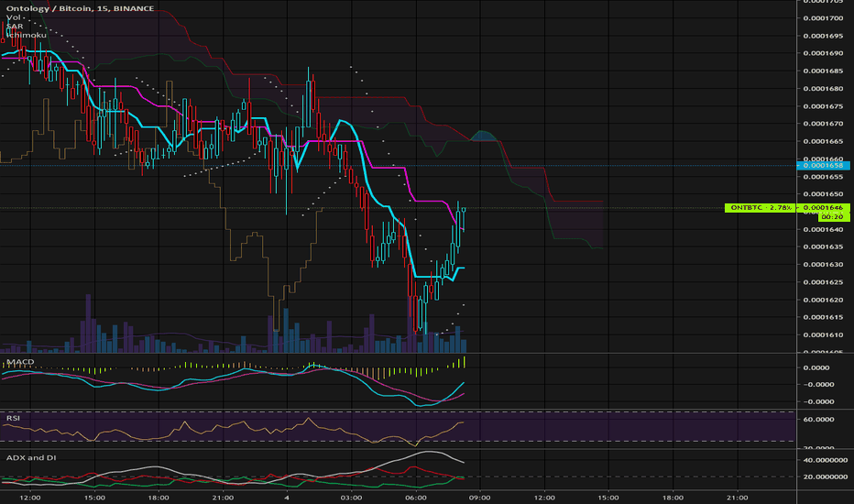Viewport: 854px width, 504px height.
Task: Click the 0.0001665 price axis label
Action: [x=823, y=142]
